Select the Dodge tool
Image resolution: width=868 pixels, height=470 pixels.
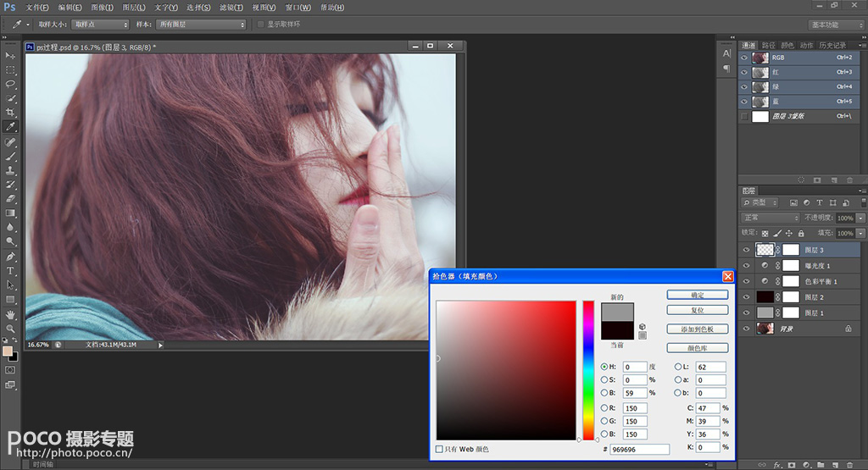click(10, 241)
